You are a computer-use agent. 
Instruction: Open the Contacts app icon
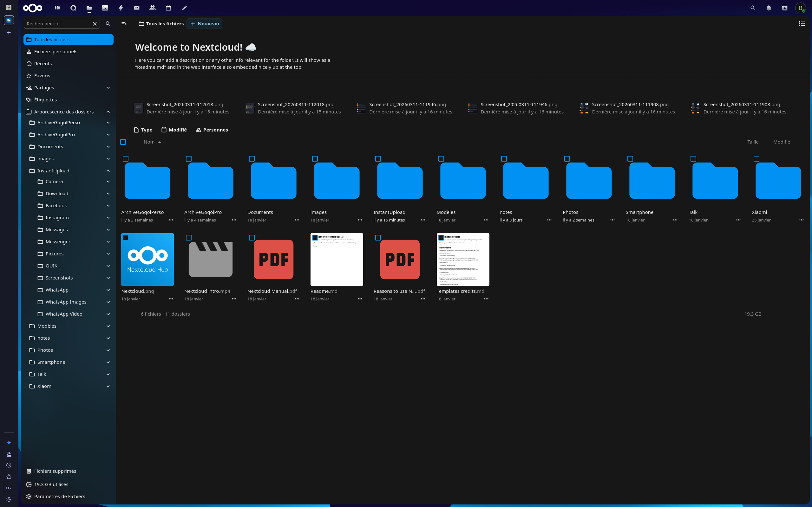[x=152, y=8]
